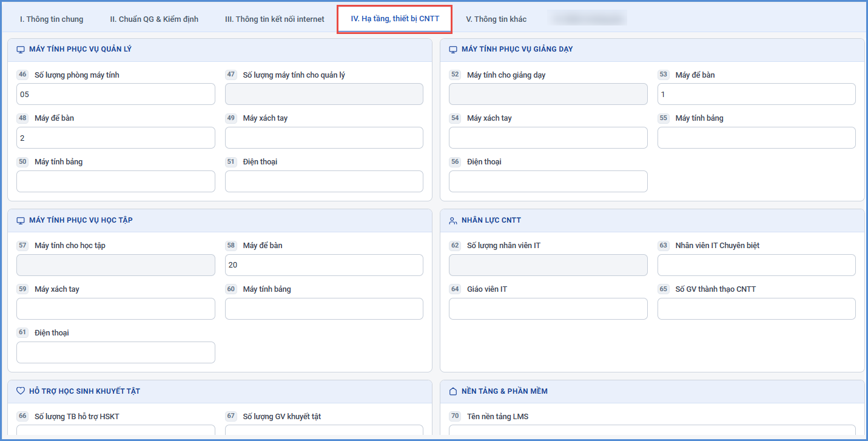Click the NHÂN LỰC CNTT heading text
868x441 pixels.
[x=491, y=220]
